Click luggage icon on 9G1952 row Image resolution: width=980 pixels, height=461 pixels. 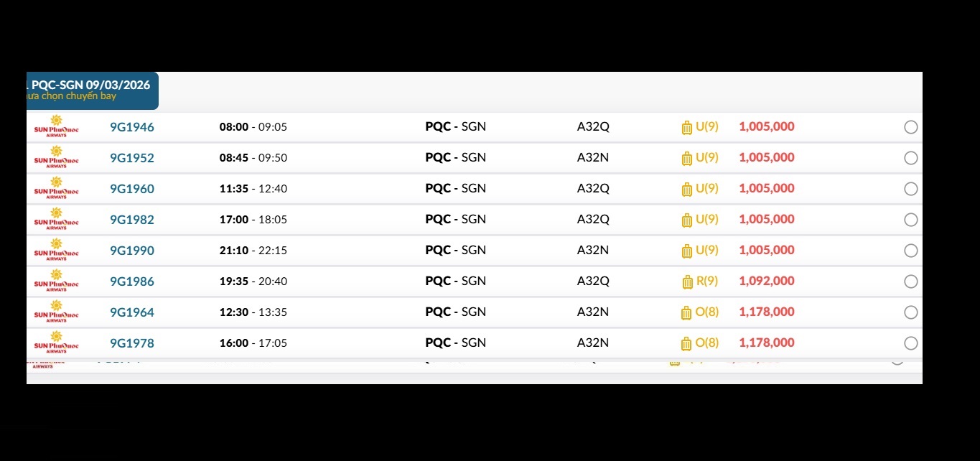(x=686, y=159)
